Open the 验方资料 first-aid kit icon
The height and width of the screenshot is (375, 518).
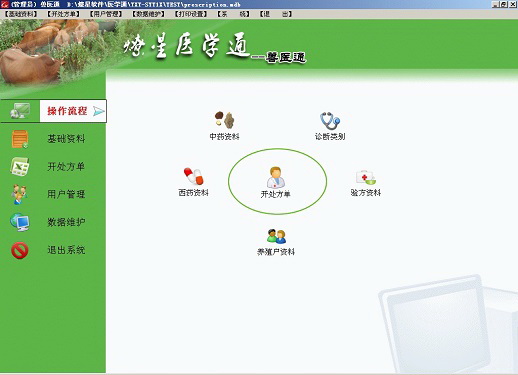(x=366, y=177)
